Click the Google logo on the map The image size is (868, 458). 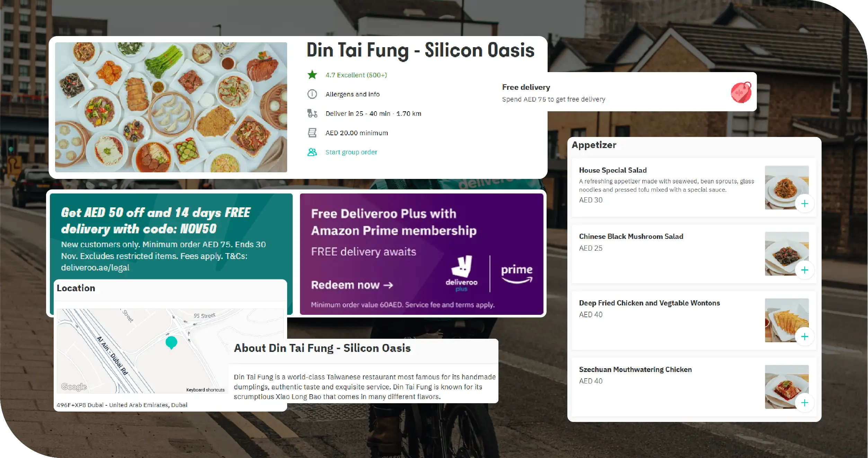[73, 387]
